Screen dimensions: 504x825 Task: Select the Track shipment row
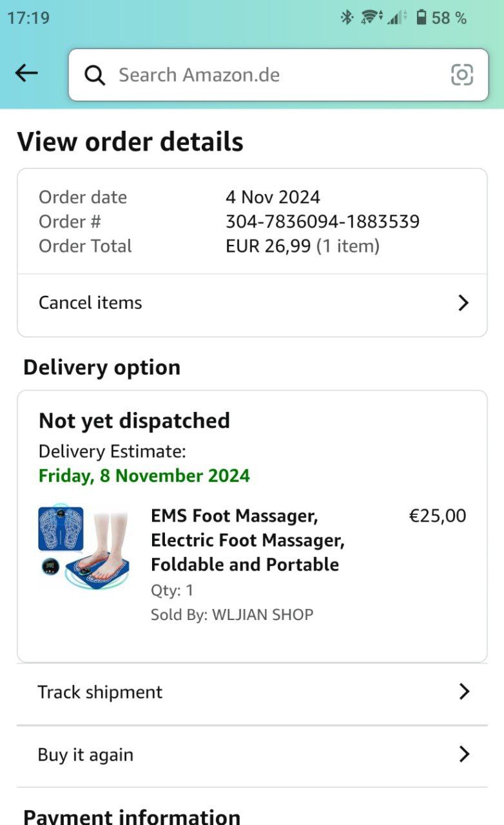pyautogui.click(x=101, y=692)
